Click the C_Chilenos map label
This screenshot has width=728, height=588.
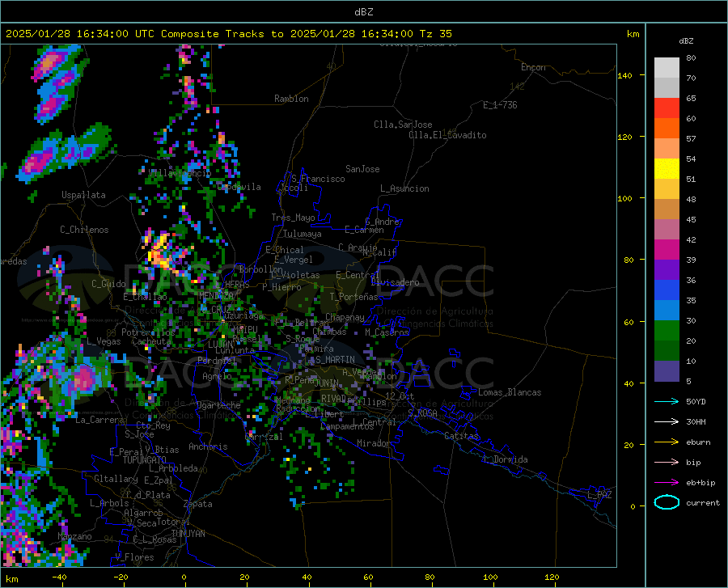(x=84, y=230)
